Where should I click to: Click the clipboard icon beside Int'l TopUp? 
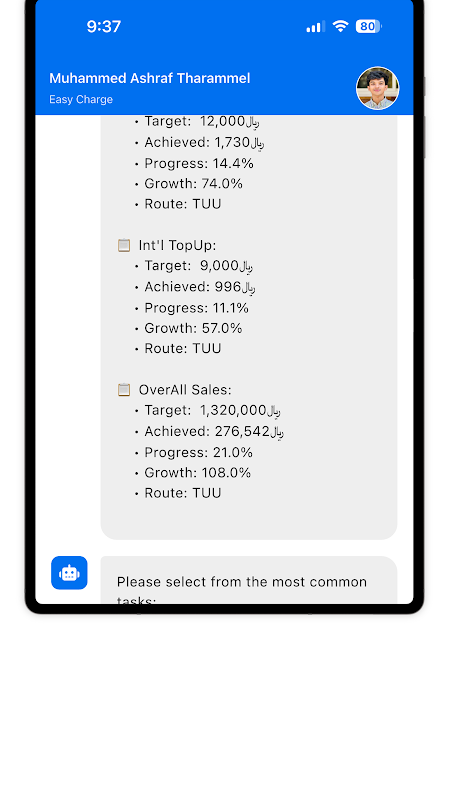point(123,245)
